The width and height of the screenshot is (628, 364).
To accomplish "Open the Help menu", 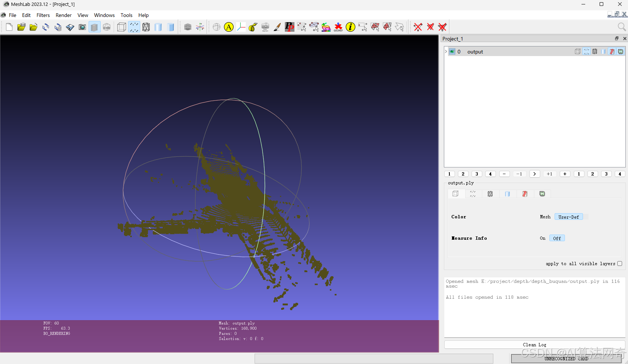I will [x=144, y=15].
